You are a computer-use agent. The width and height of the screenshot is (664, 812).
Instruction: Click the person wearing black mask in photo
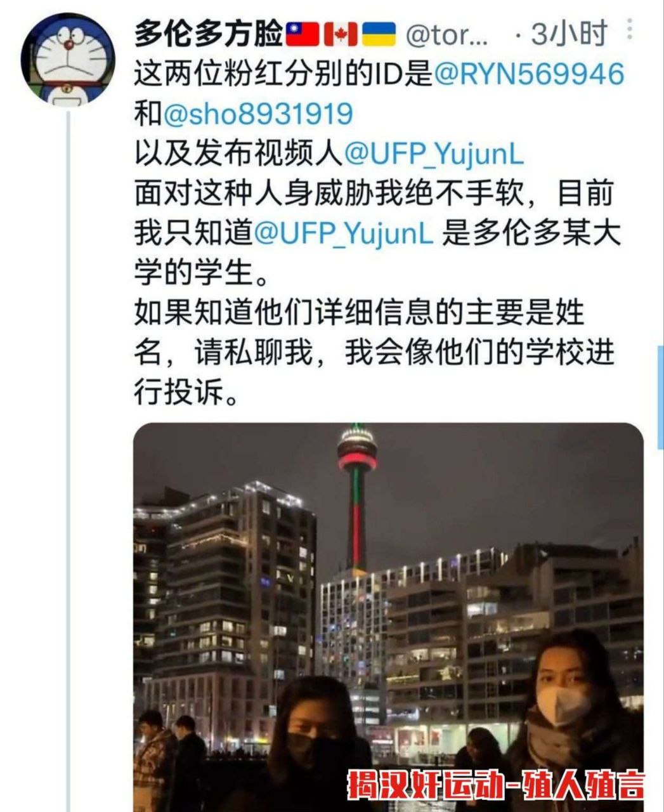pyautogui.click(x=315, y=742)
